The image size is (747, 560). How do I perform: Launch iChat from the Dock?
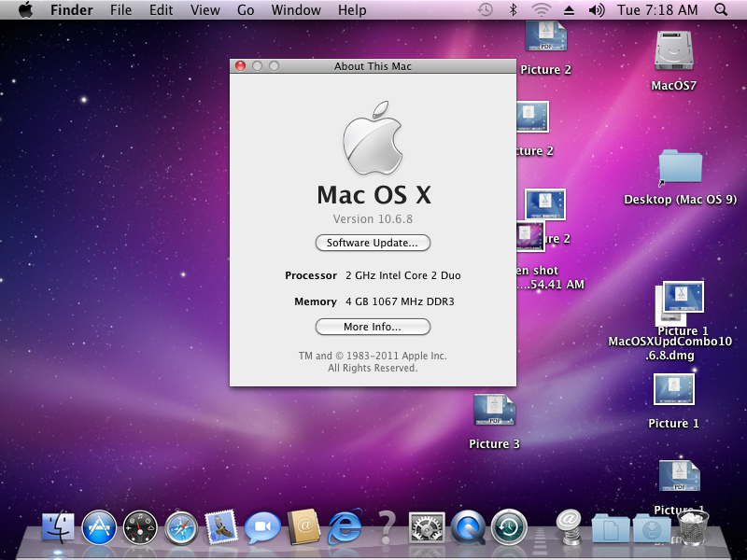(262, 527)
